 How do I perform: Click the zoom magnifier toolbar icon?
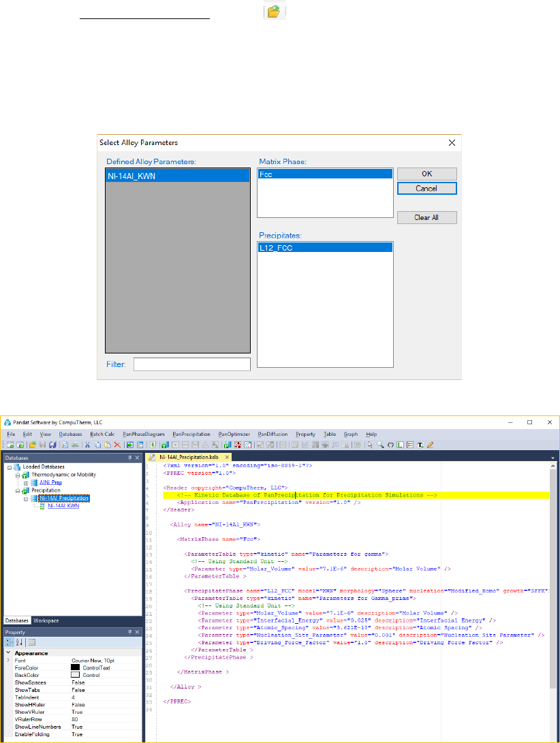pyautogui.click(x=380, y=445)
